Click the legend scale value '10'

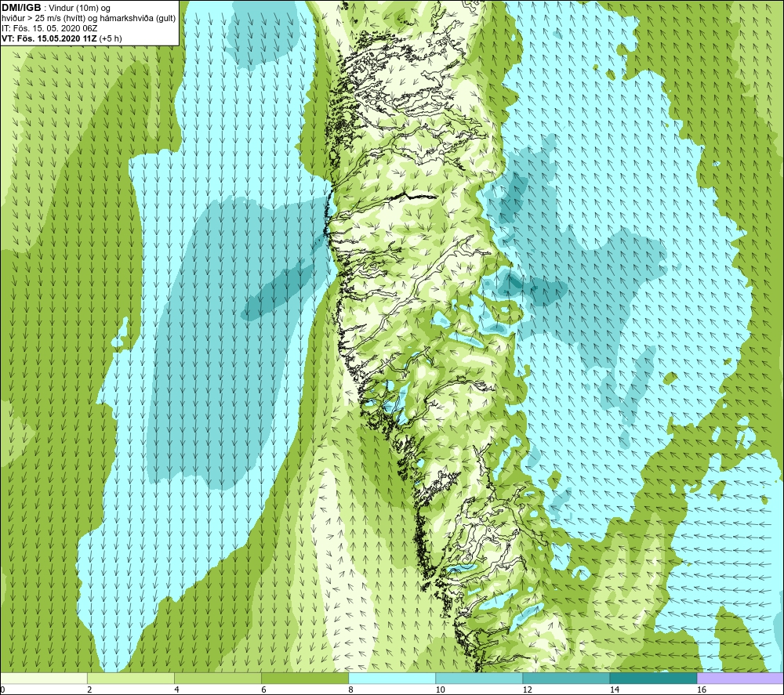[440, 690]
